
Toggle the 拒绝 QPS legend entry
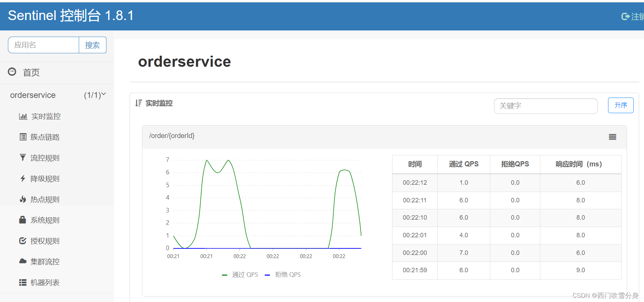click(x=283, y=275)
